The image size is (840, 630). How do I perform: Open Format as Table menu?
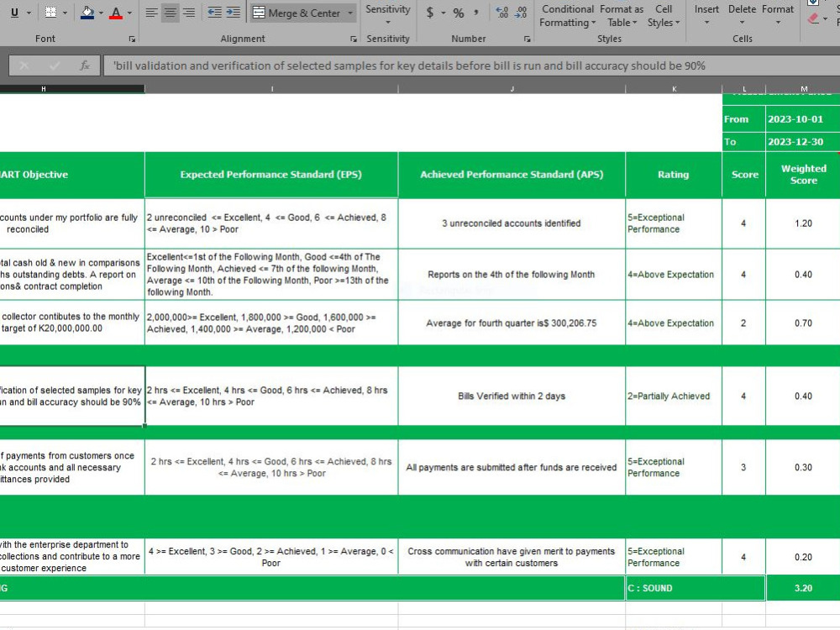coord(622,15)
